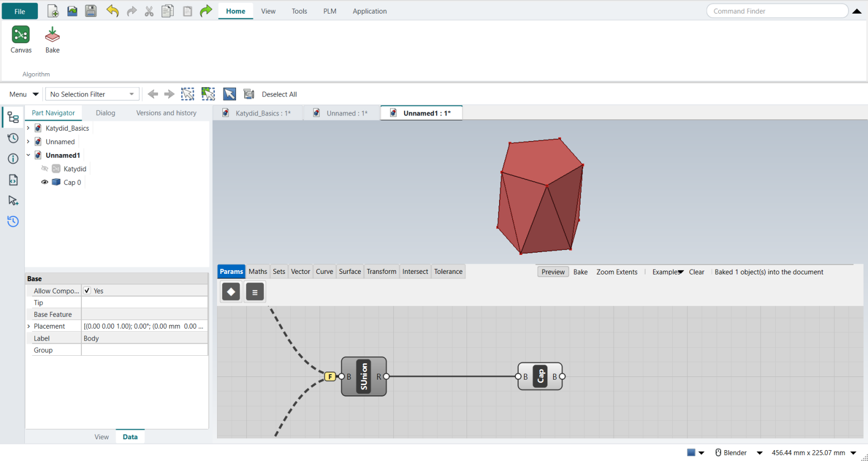Image resolution: width=868 pixels, height=461 pixels.
Task: Show the hidden Katydid item
Action: pyautogui.click(x=45, y=169)
